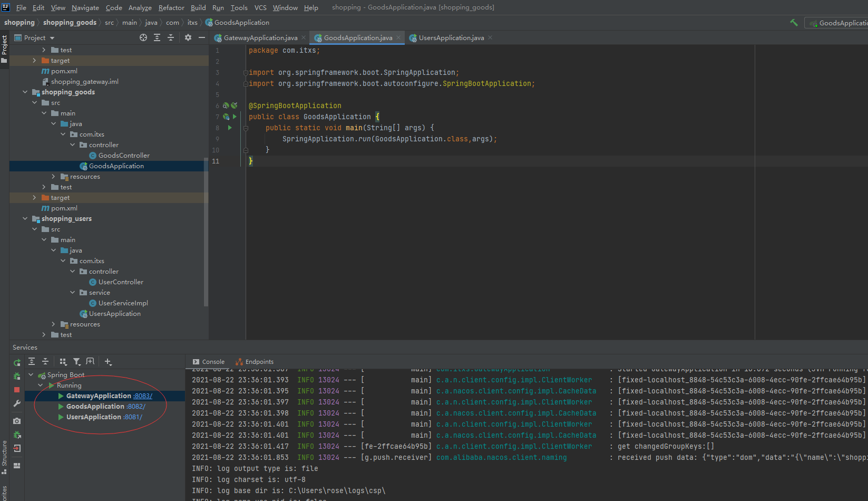
Task: Collapse the Spring Boot node in Services
Action: [31, 374]
